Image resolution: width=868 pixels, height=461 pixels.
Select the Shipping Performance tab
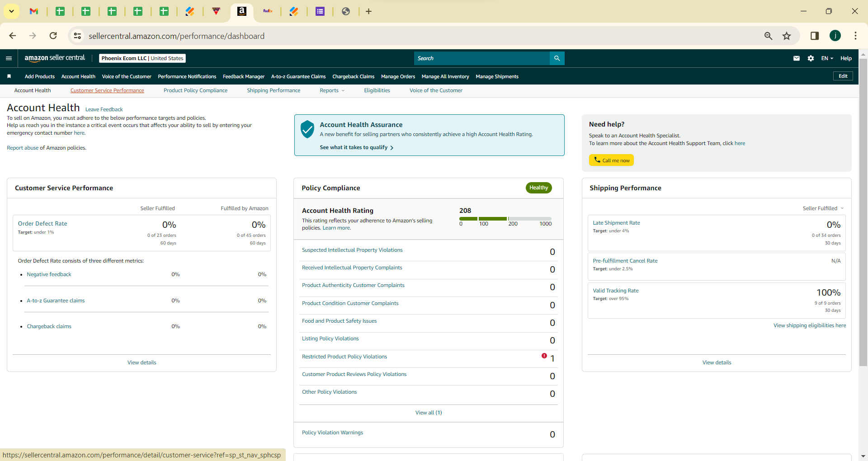click(274, 90)
